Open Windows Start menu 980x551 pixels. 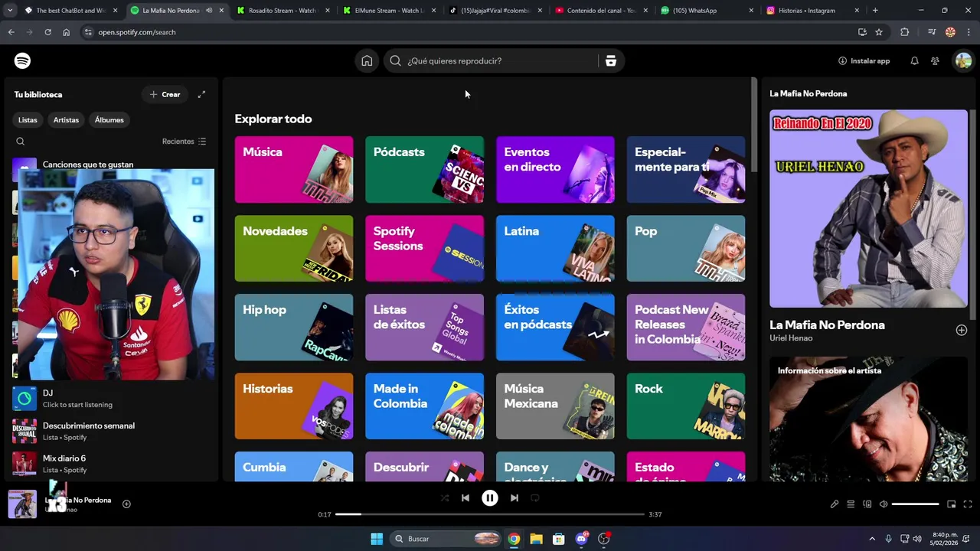[377, 539]
